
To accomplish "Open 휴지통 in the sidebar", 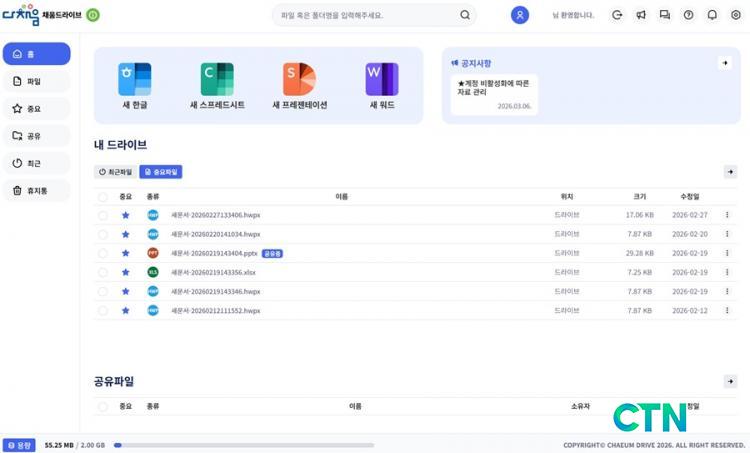I will (36, 190).
